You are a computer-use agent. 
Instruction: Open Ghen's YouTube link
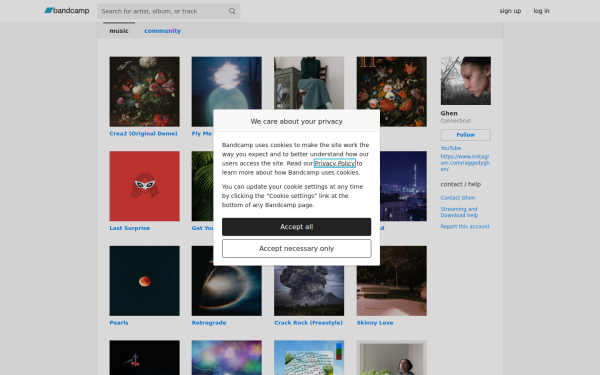click(x=451, y=148)
